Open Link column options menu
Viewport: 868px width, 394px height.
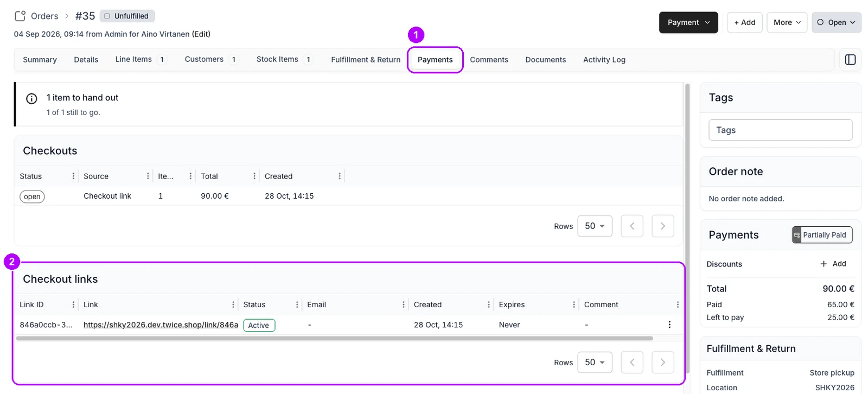point(233,305)
